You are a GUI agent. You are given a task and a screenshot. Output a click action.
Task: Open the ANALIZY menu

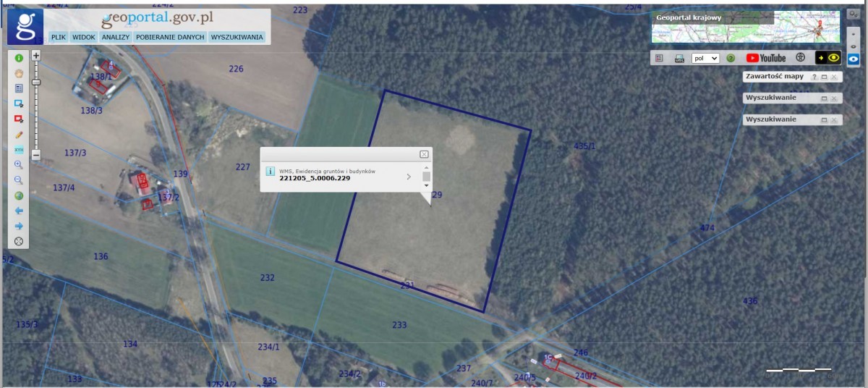pos(115,37)
